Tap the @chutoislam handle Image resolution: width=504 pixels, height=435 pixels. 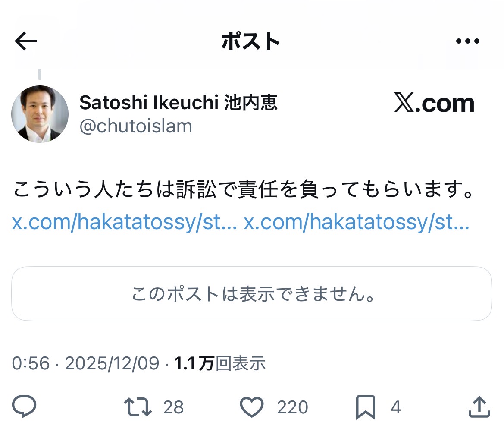tap(136, 126)
